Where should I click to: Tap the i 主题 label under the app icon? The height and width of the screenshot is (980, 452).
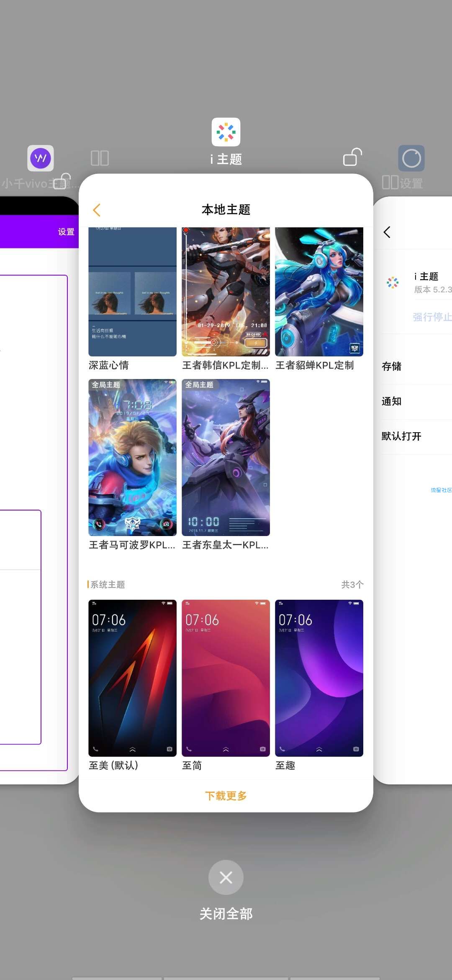pos(226,159)
